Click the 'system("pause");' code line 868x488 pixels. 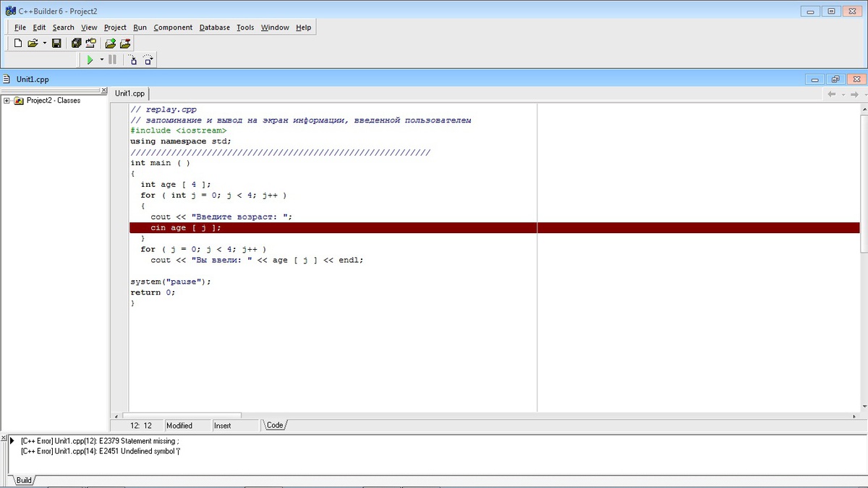171,282
